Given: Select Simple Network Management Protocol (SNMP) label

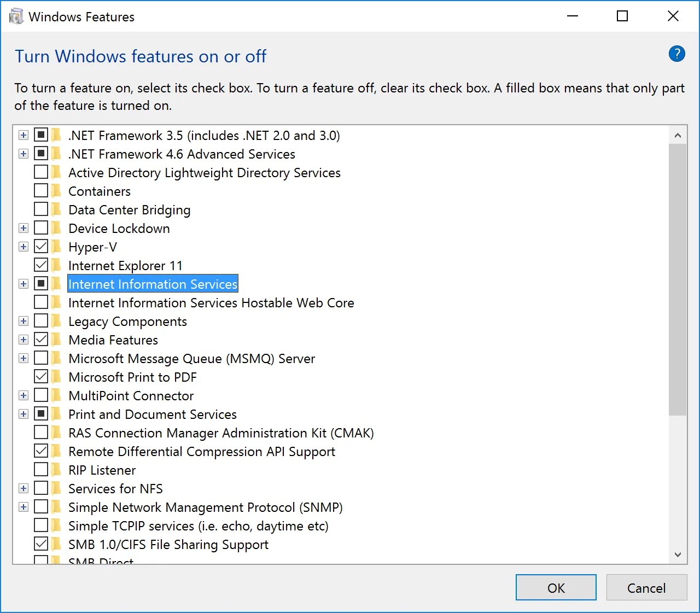Looking at the screenshot, I should (206, 507).
